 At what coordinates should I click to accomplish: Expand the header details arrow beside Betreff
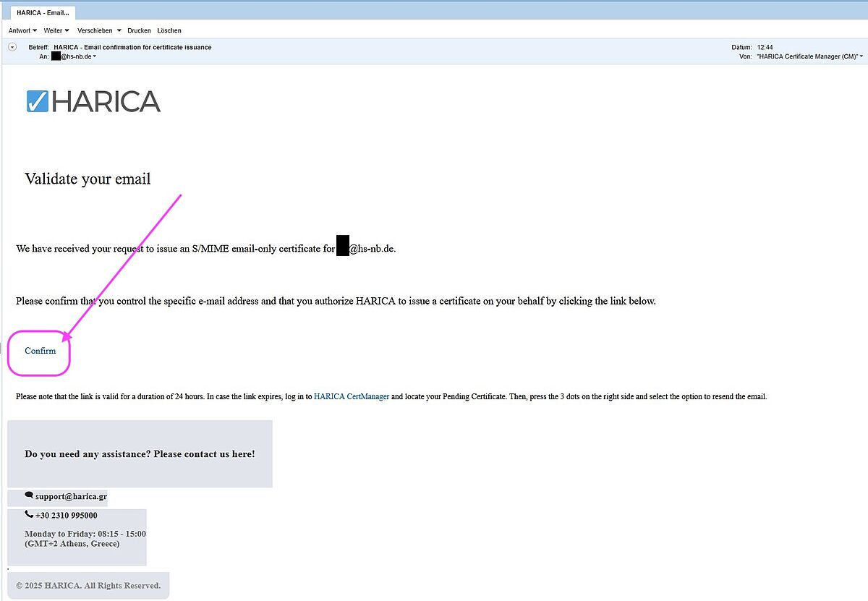[x=12, y=47]
